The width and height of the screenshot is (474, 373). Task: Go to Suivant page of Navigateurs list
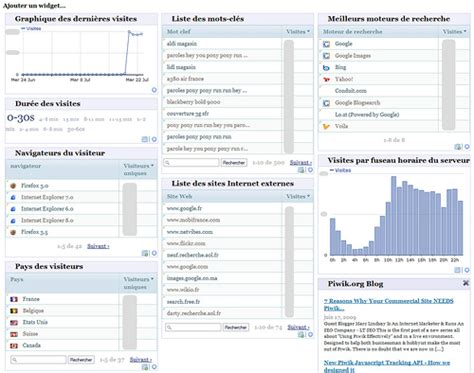click(x=98, y=246)
